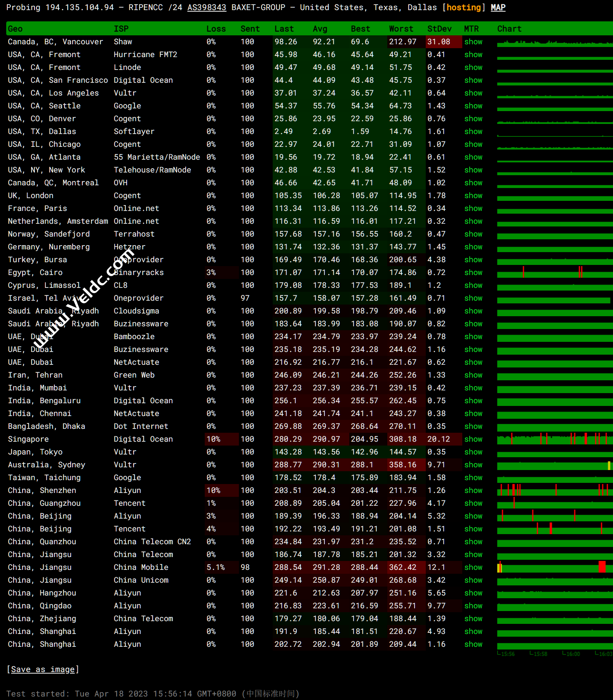This screenshot has width=613, height=700.
Task: Open the AS398343 link in the header
Action: 207,7
